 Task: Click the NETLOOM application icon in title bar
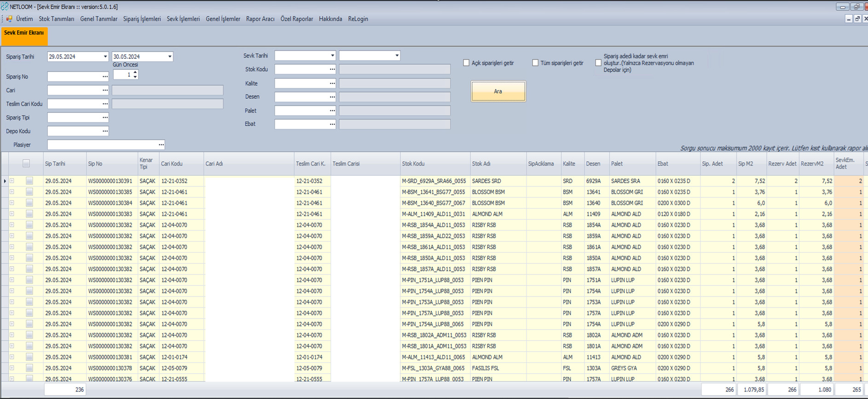pos(5,6)
